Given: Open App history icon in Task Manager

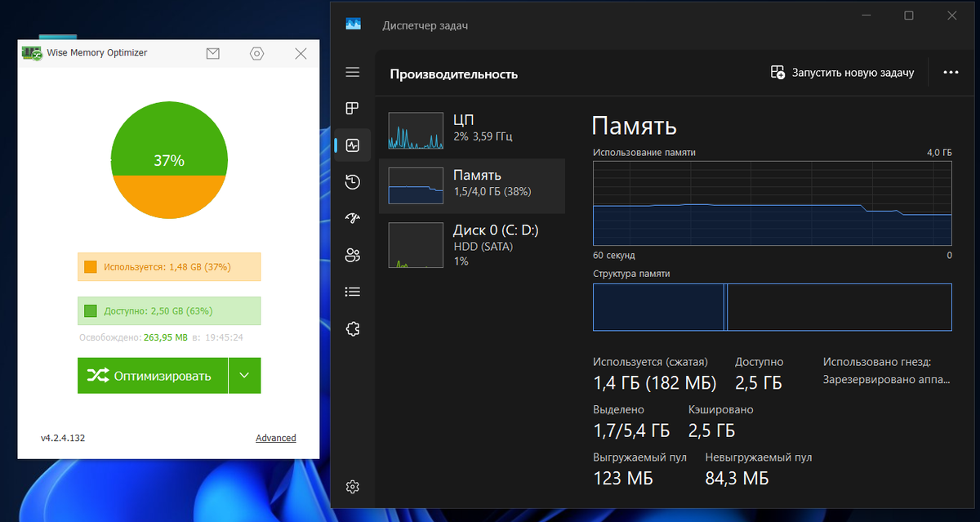Looking at the screenshot, I should 353,181.
